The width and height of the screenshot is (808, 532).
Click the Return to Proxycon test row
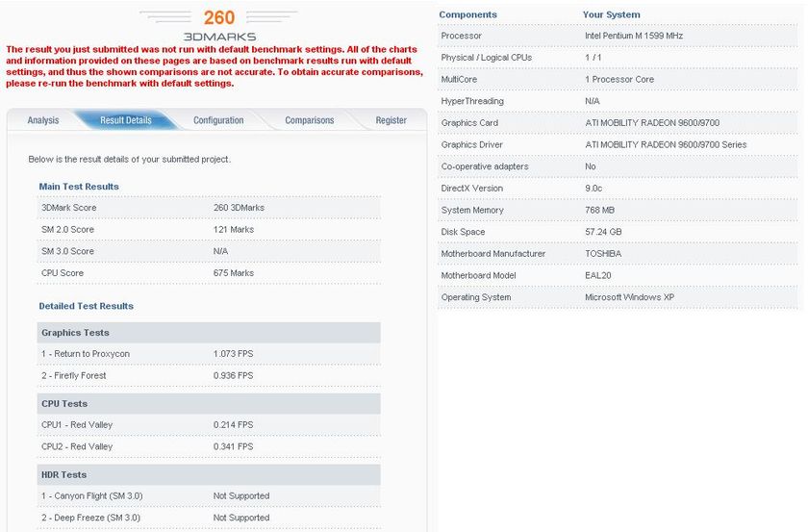point(208,354)
